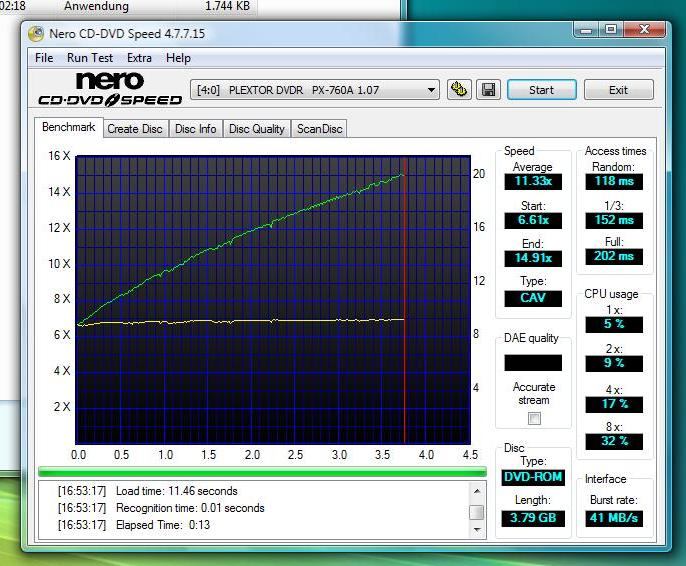
Task: Click the Start speed value 6.61x
Action: coord(533,220)
